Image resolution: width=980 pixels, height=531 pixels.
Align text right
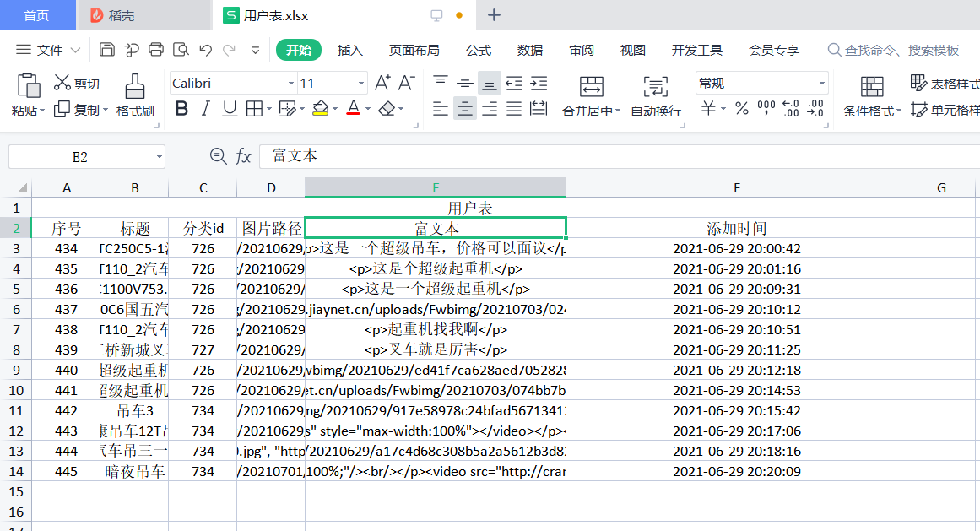pos(490,109)
